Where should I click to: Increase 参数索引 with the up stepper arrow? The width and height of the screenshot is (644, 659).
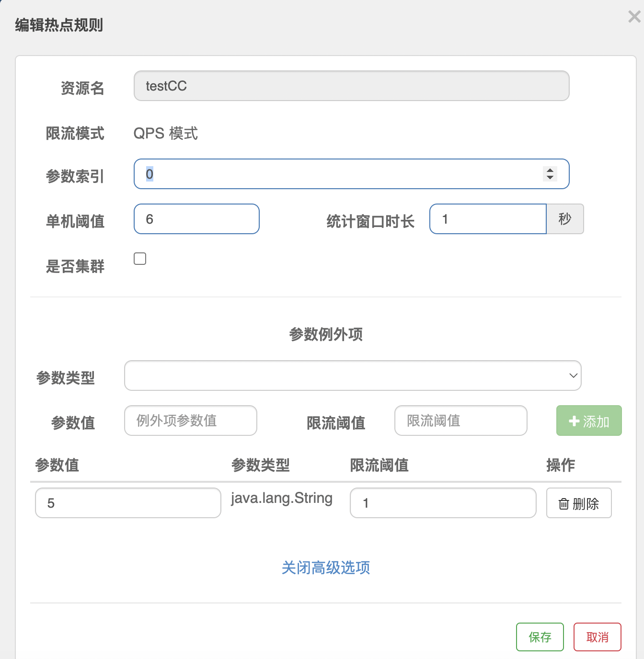click(550, 170)
